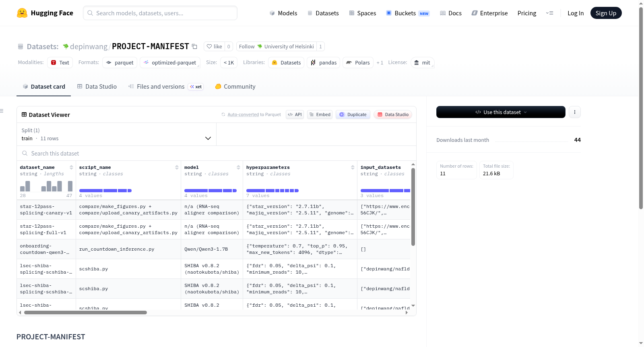Open the left sidebar table of contents icon
This screenshot has height=347, width=644.
pyautogui.click(x=2, y=111)
